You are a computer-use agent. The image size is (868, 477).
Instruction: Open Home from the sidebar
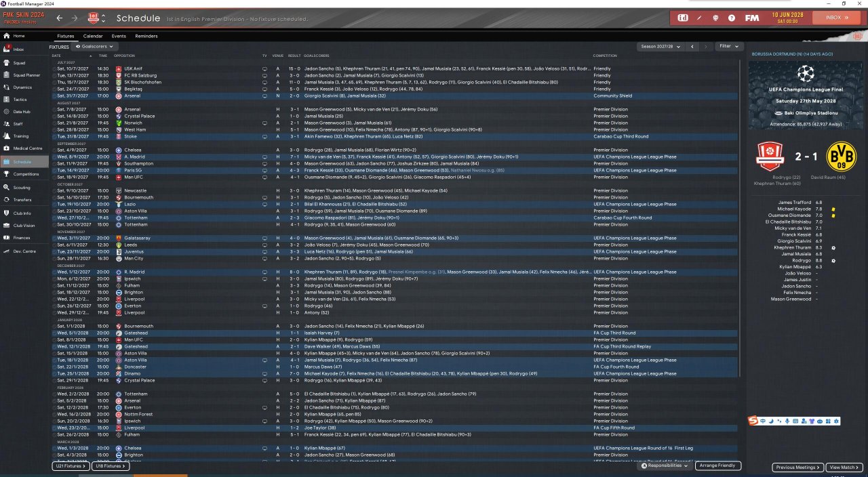coord(24,35)
